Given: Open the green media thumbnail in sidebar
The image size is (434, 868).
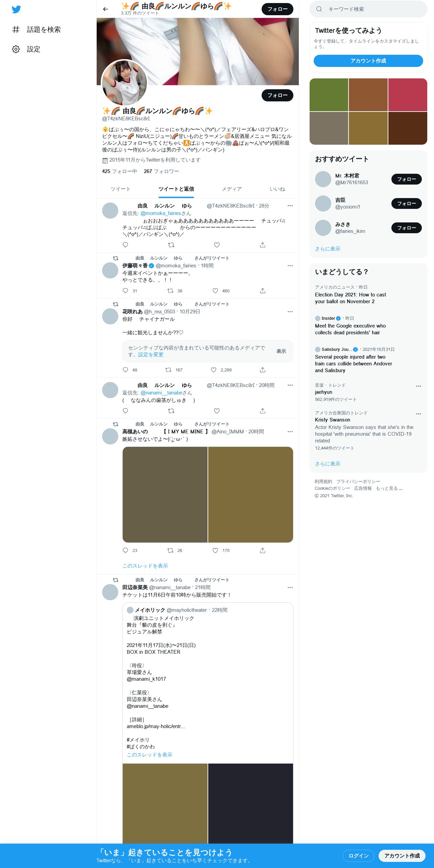Looking at the screenshot, I should coord(329,95).
